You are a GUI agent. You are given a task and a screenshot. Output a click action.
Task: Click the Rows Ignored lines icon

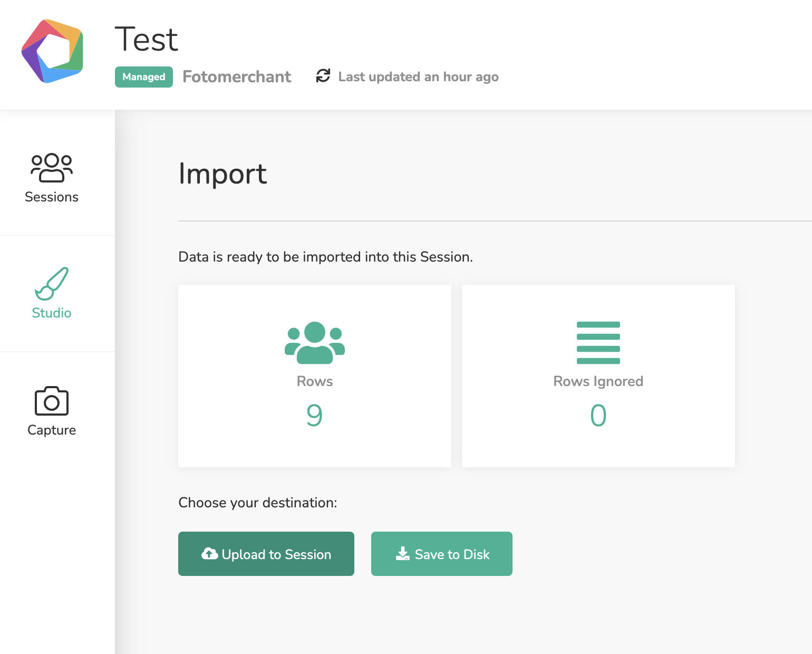point(598,343)
